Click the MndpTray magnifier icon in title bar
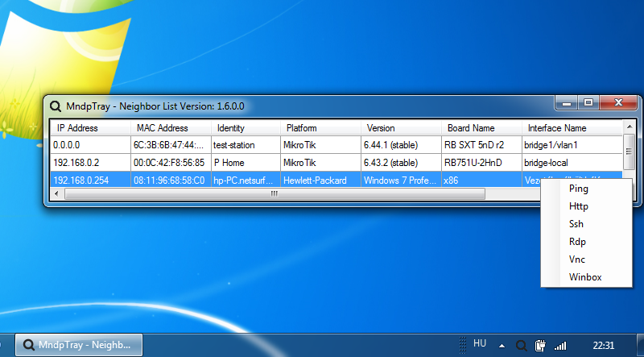Image resolution: width=644 pixels, height=357 pixels. coord(55,106)
